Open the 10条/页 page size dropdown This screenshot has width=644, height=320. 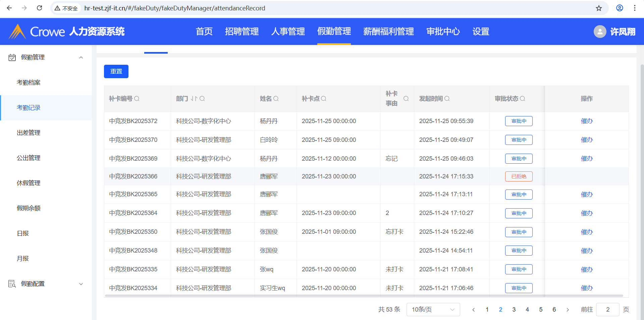433,309
